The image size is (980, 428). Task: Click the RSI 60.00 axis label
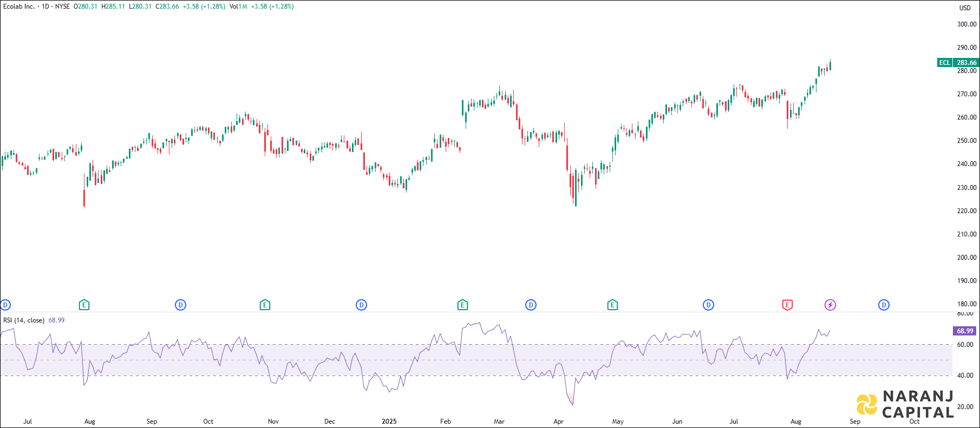click(965, 345)
